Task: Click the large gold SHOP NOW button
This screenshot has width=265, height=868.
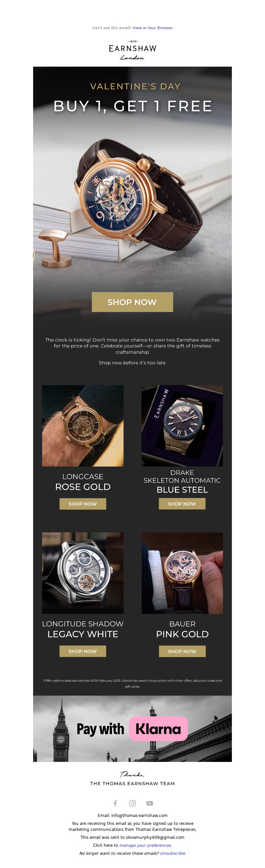Action: click(132, 302)
